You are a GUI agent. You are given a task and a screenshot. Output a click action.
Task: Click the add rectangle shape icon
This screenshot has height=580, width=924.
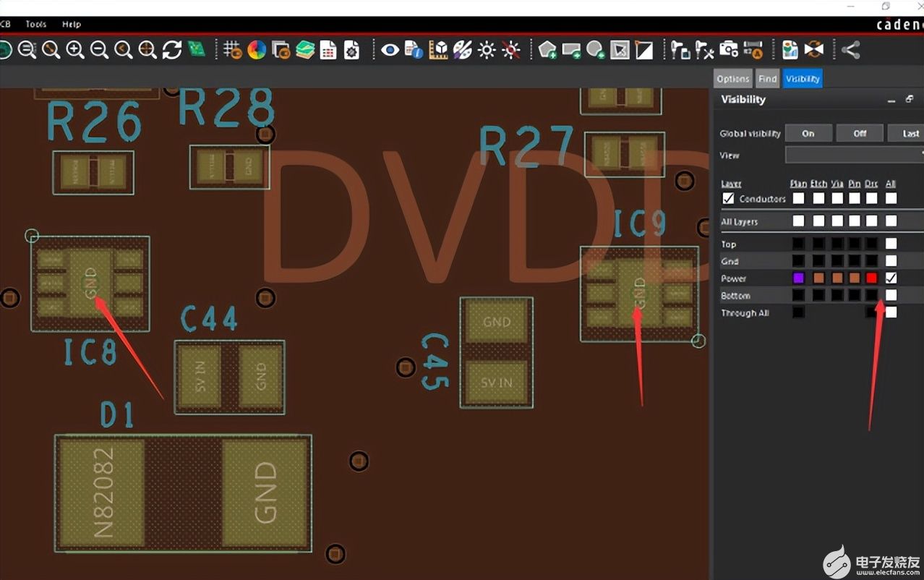pyautogui.click(x=572, y=49)
